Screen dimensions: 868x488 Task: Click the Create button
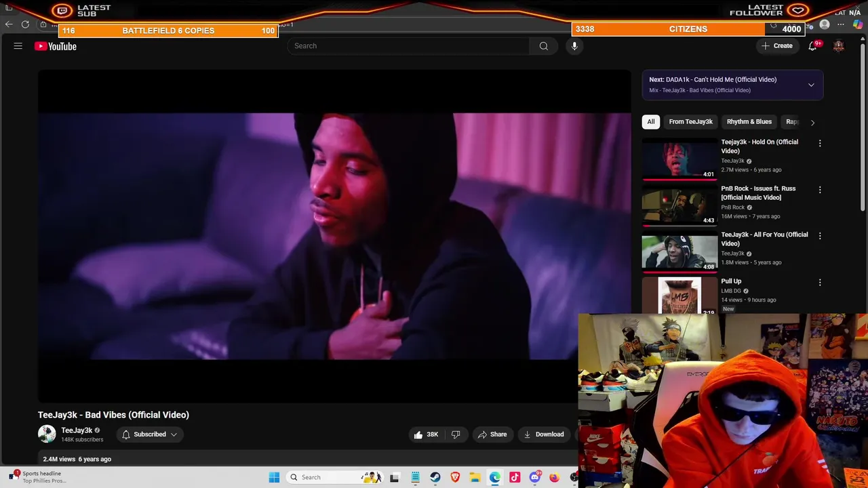[777, 46]
